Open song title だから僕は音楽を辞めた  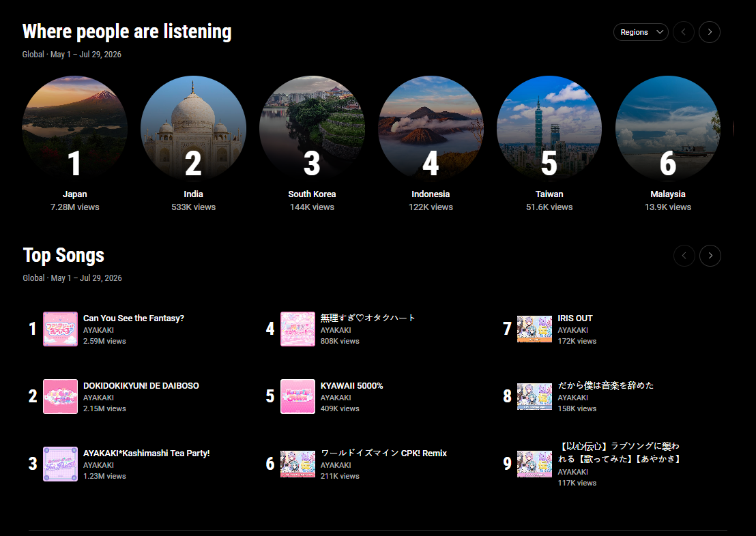click(606, 385)
